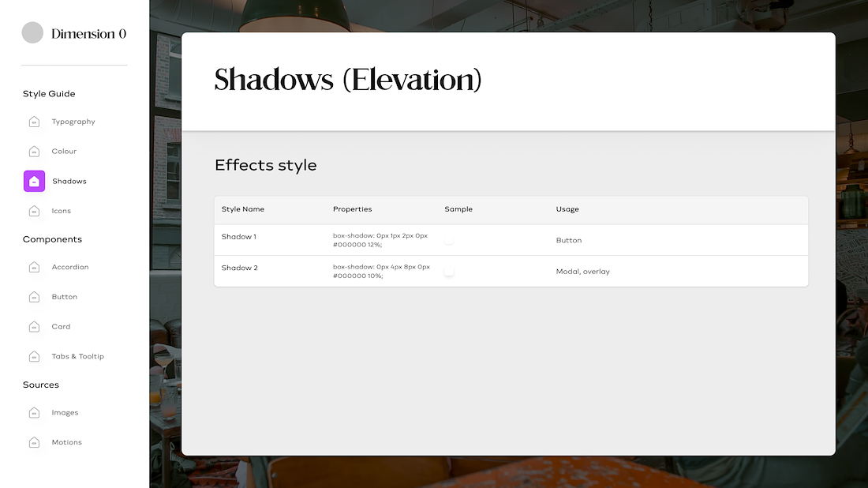Click the Colour house icon
The image size is (868, 488).
(x=34, y=152)
